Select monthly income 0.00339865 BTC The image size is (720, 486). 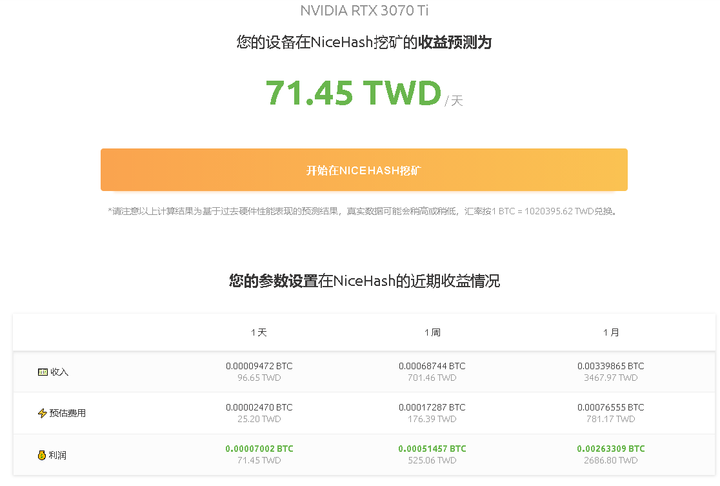pos(611,366)
